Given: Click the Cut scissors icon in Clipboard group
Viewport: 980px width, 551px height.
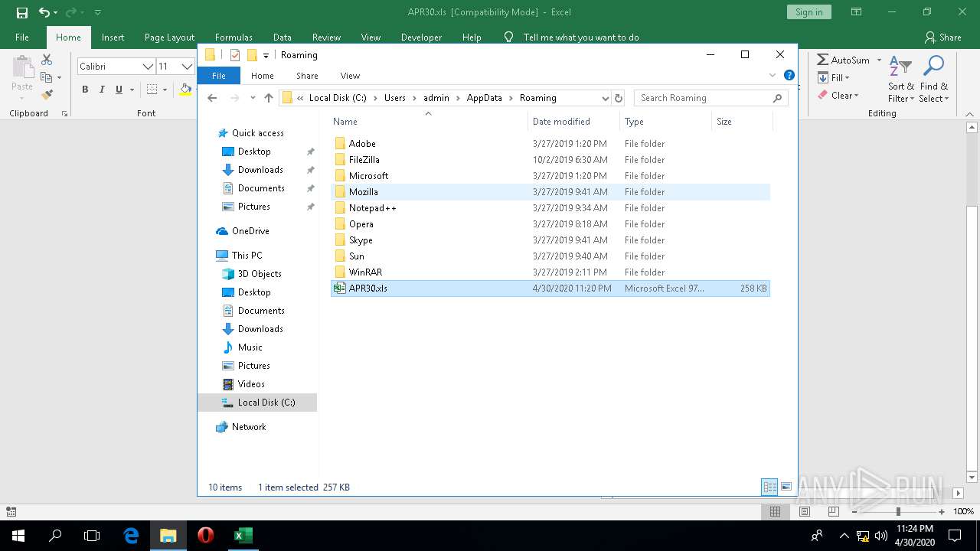Looking at the screenshot, I should (x=47, y=60).
